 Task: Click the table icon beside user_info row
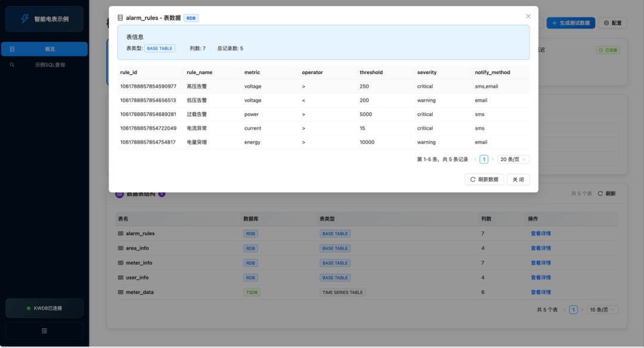(120, 277)
